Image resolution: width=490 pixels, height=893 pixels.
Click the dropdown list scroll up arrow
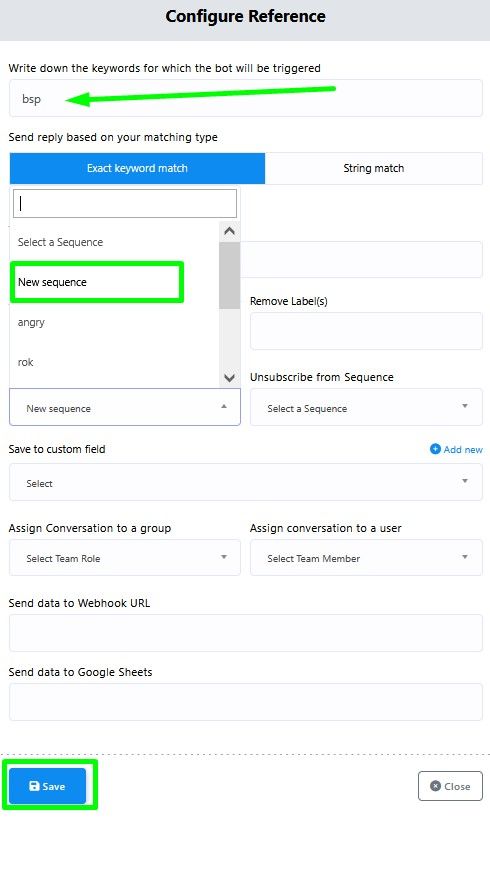(230, 231)
